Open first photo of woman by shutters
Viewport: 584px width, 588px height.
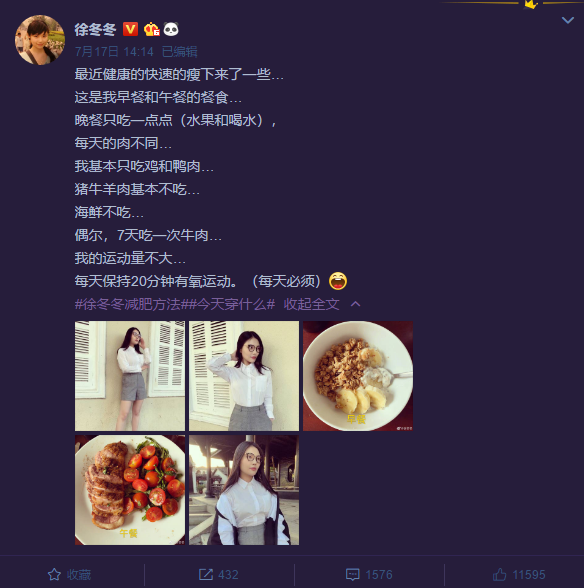pyautogui.click(x=130, y=376)
